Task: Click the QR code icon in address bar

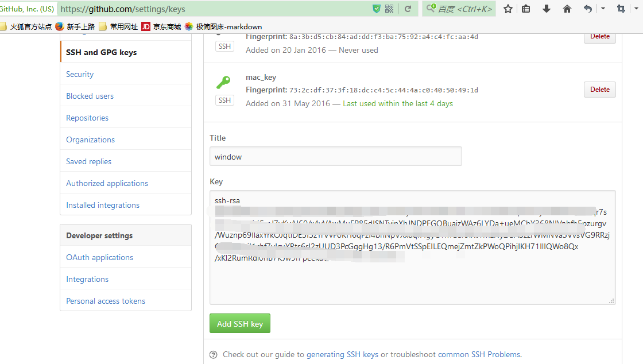Action: [x=389, y=9]
